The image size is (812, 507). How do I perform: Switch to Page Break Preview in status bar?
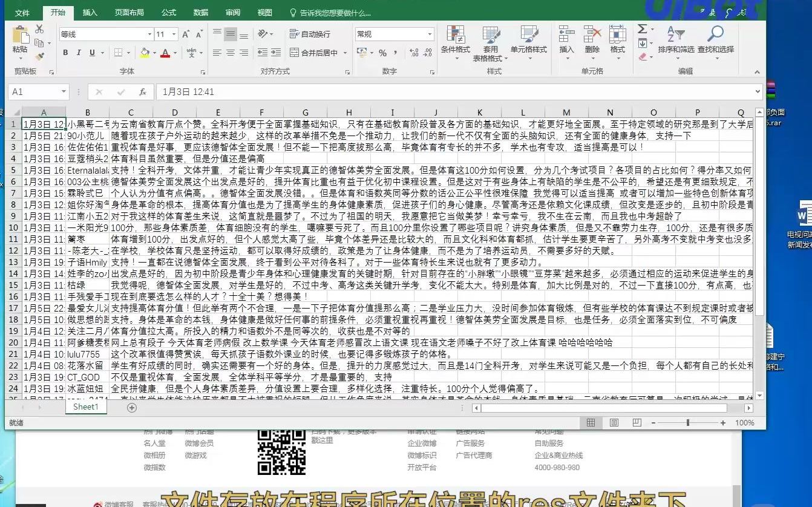(637, 423)
